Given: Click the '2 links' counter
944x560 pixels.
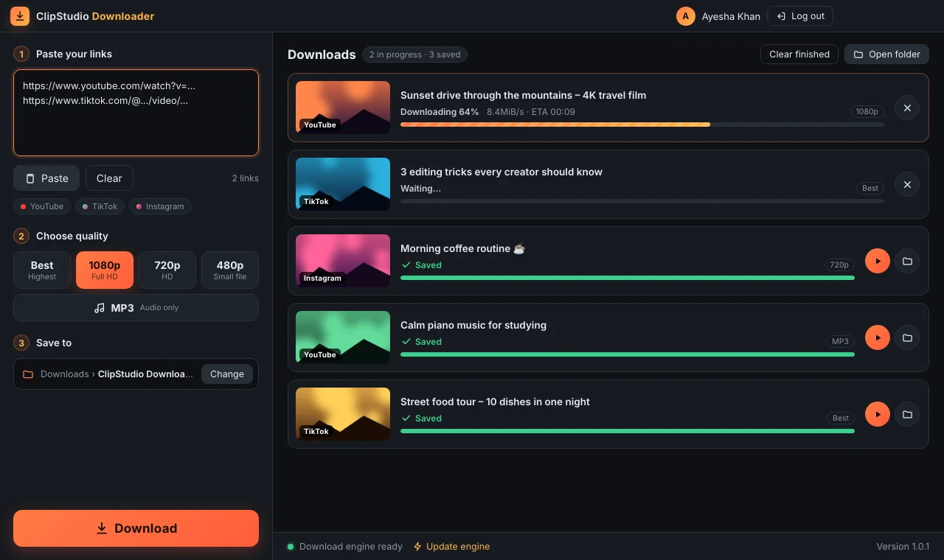Looking at the screenshot, I should coord(245,178).
